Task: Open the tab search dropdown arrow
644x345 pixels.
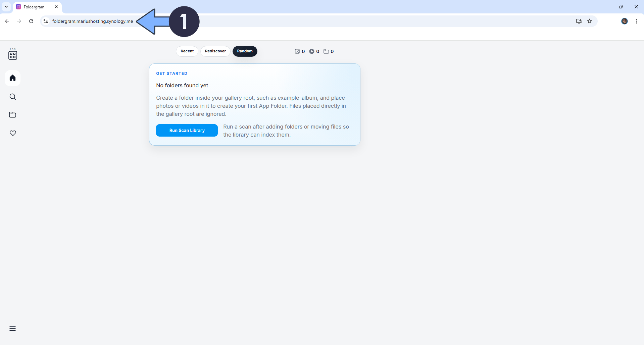Action: (6, 7)
